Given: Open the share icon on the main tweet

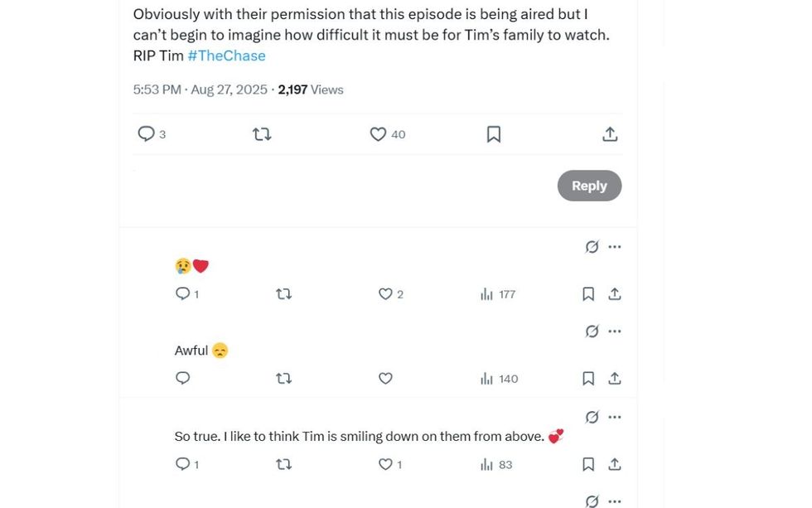Looking at the screenshot, I should 610,133.
